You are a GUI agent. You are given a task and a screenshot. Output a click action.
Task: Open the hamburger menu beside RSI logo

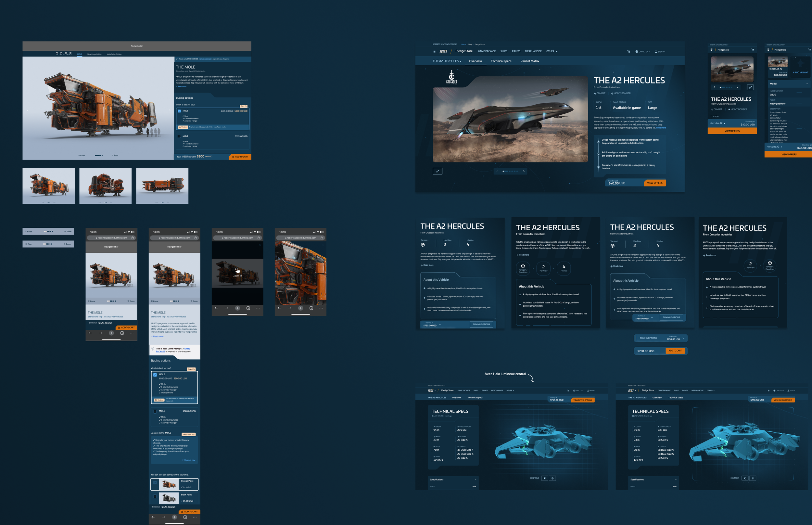click(434, 51)
